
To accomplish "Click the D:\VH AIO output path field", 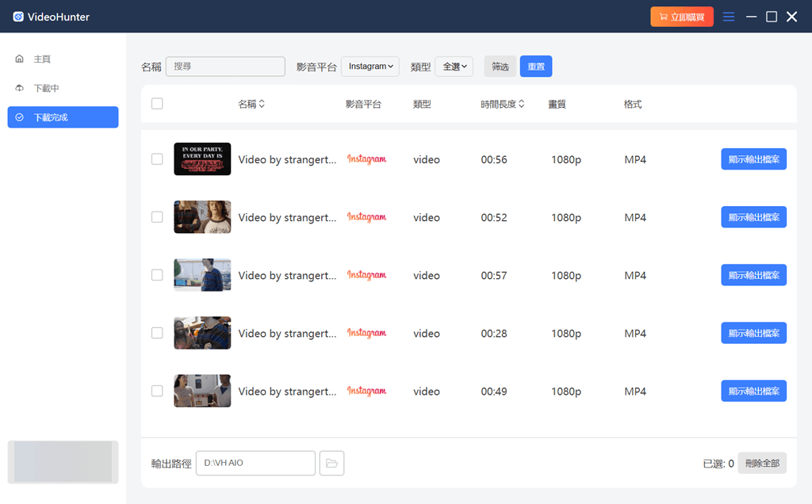I will coord(256,463).
